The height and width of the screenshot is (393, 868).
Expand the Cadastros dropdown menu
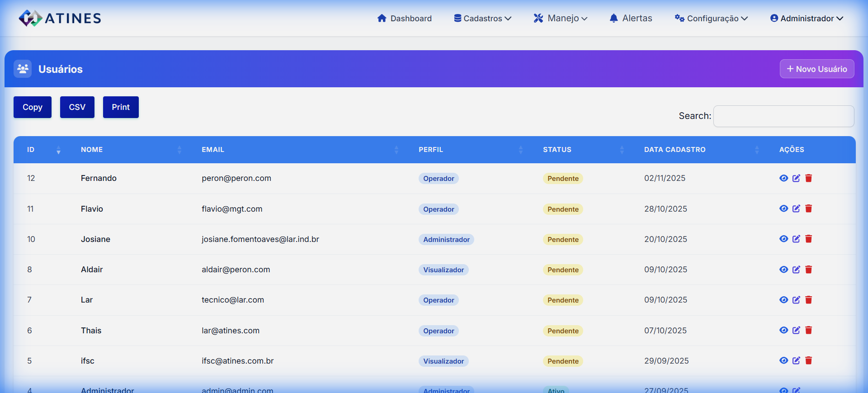[x=482, y=18]
